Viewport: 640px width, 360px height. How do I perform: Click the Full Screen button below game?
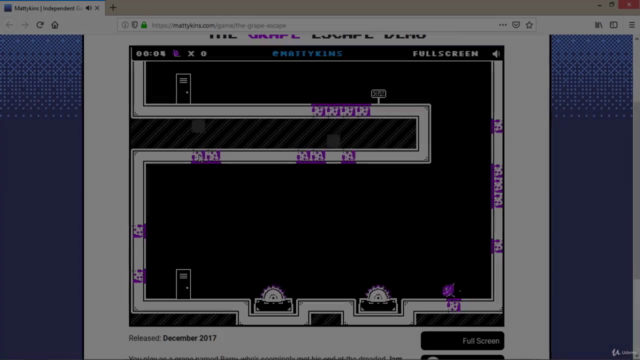tap(462, 341)
